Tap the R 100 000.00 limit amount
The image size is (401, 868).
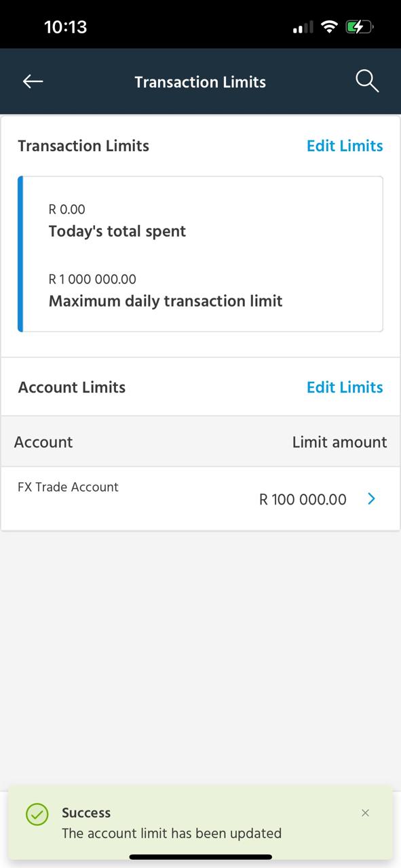tap(303, 500)
